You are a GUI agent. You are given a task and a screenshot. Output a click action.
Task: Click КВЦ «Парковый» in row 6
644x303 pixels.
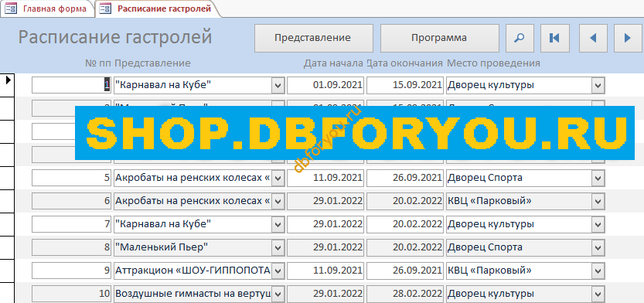coord(489,201)
